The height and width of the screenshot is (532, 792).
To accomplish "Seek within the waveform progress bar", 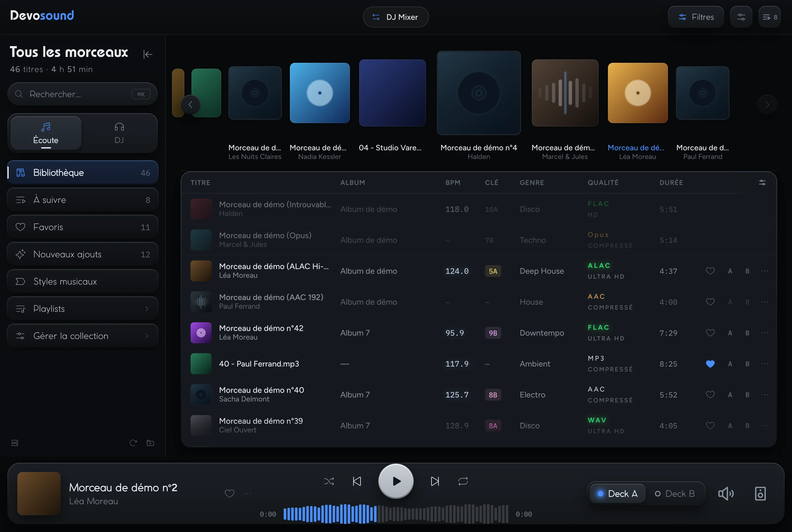I will (396, 514).
